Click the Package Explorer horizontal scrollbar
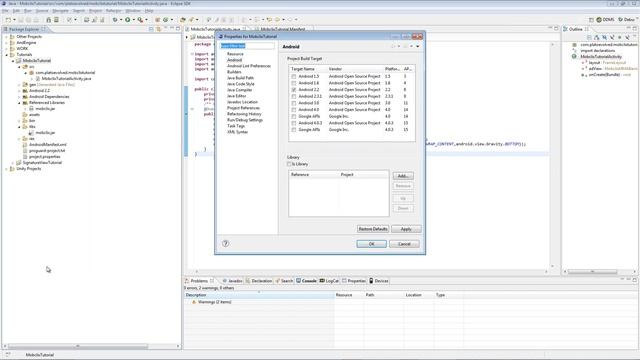This screenshot has width=640, height=360. 78,346
